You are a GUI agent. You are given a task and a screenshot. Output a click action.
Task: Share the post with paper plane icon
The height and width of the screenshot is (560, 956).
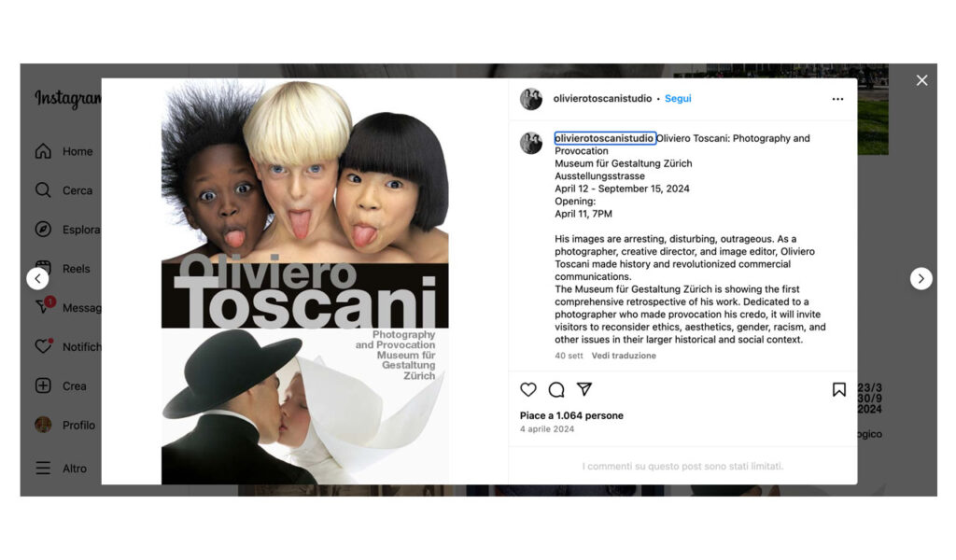point(584,389)
